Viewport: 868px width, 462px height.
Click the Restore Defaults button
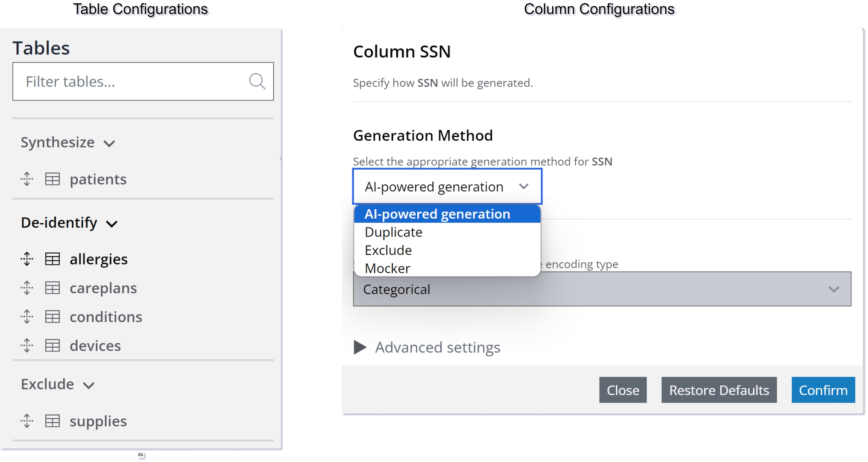[718, 390]
